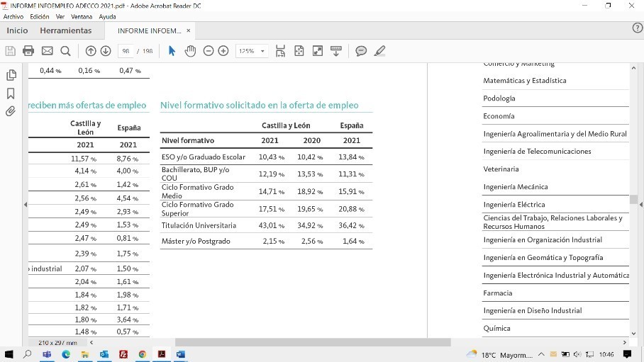Click the page number field showing 98
The image size is (644, 362).
pyautogui.click(x=126, y=51)
